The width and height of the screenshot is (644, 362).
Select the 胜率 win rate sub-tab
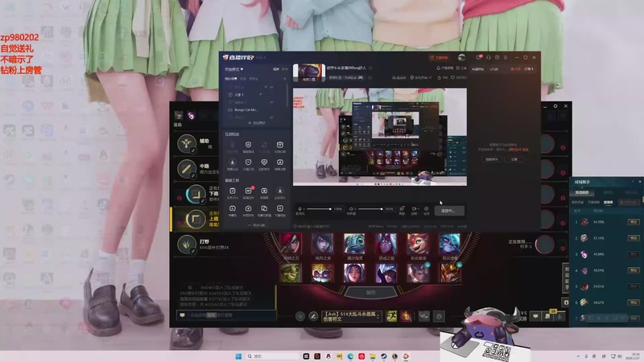[609, 202]
